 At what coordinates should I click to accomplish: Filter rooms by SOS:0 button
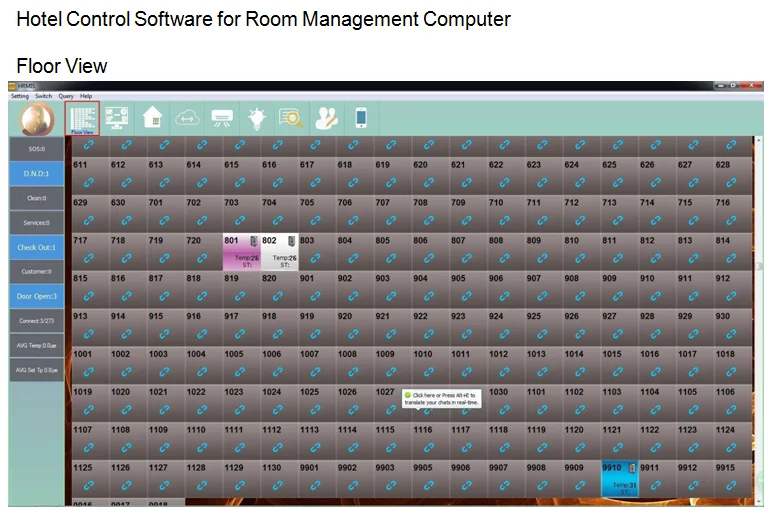(37, 149)
